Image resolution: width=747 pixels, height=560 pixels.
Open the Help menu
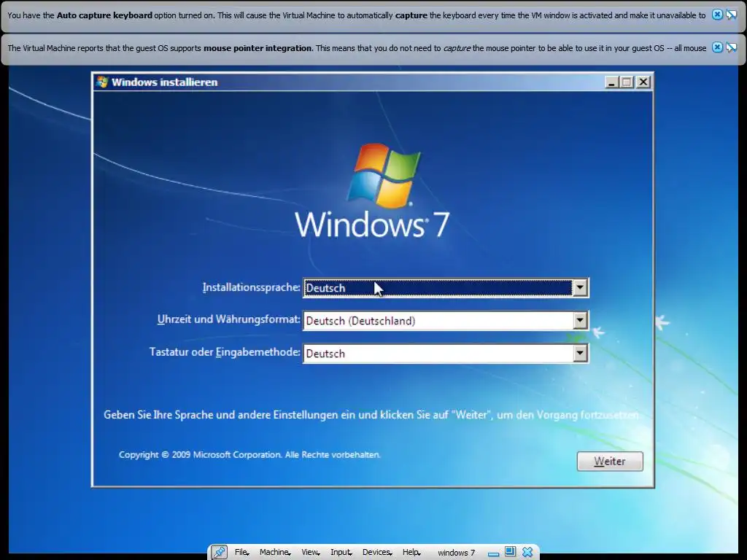pos(411,553)
